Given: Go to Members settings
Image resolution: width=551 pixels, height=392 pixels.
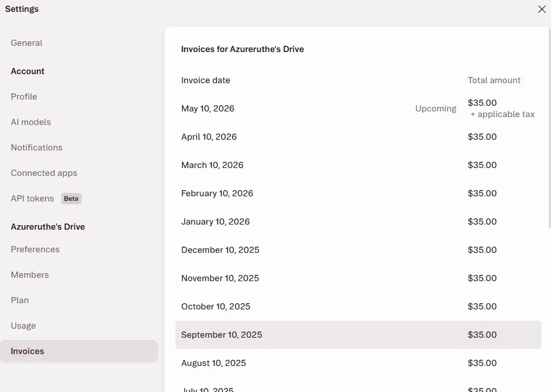Looking at the screenshot, I should click(30, 275).
